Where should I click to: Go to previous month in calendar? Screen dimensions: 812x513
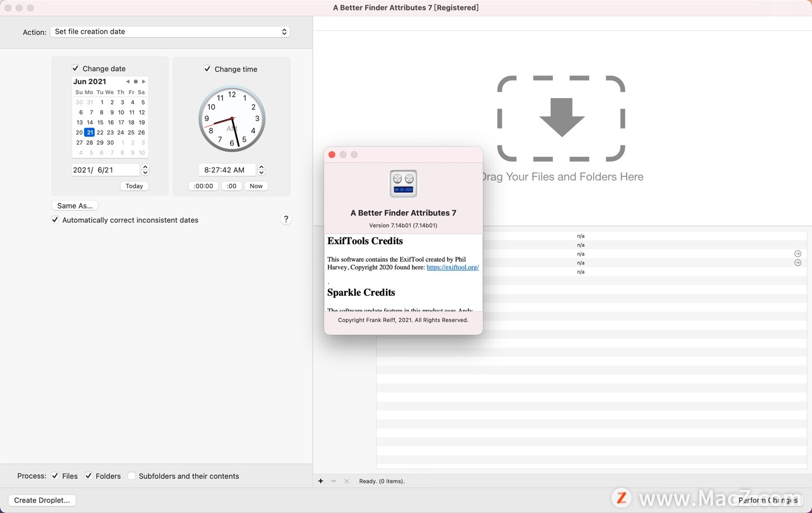[128, 82]
